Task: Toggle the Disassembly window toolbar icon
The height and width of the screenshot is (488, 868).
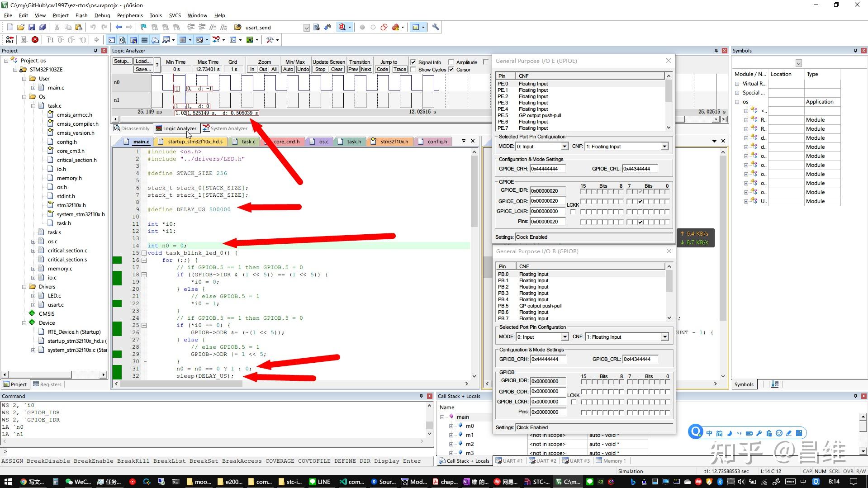Action: [122, 40]
